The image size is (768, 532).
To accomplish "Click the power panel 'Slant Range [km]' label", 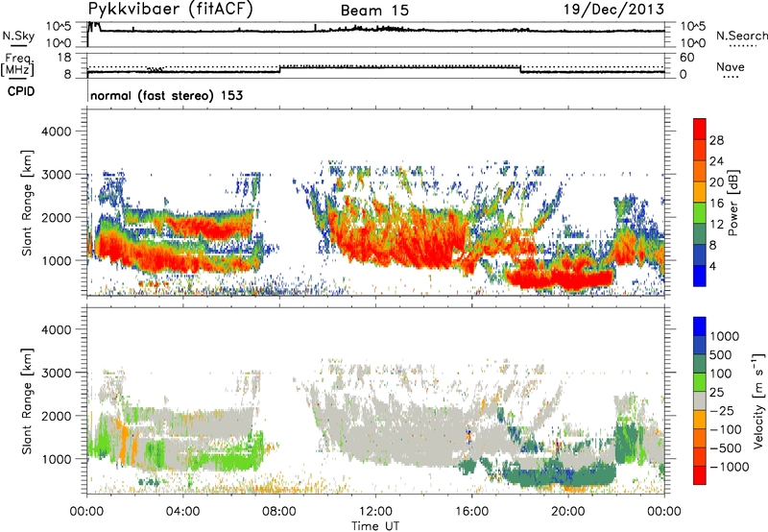I will click(27, 203).
